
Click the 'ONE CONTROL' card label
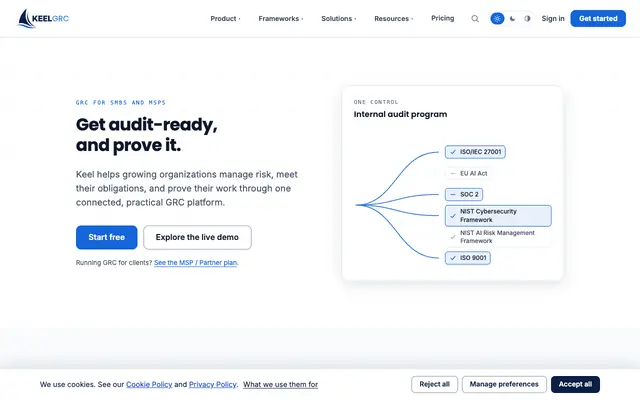[376, 102]
